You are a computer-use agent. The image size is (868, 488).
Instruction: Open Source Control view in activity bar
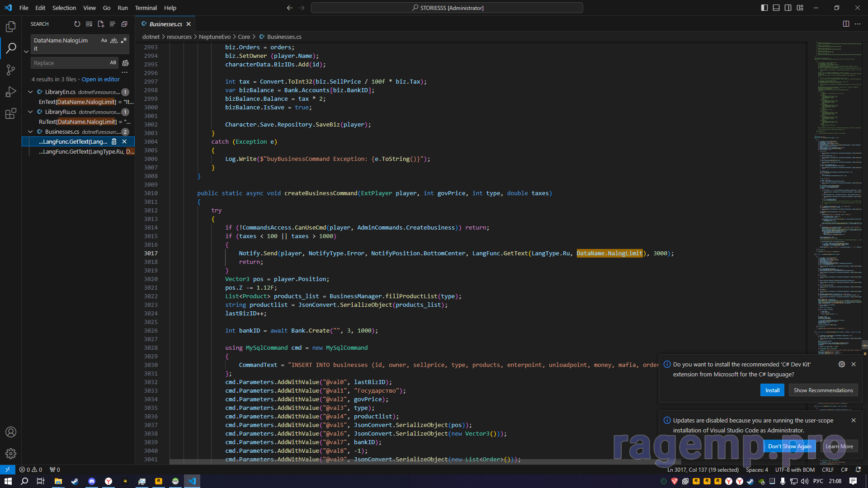tap(11, 70)
